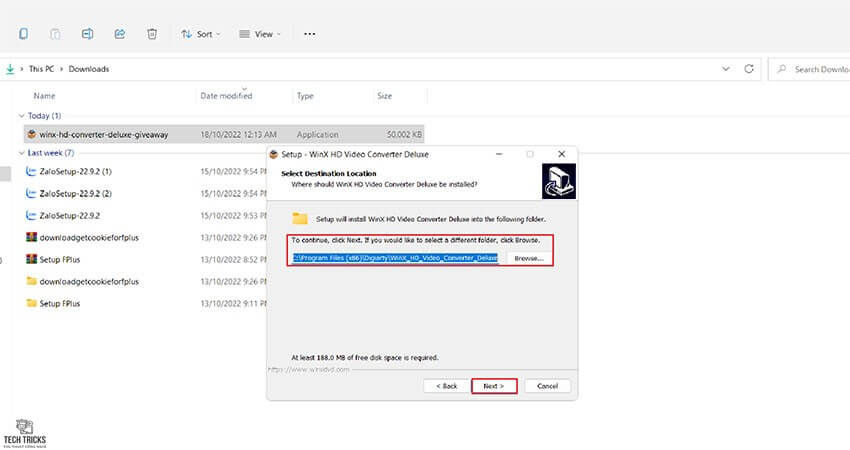Select the ZaloSetup-22.9.2 (2) file
Viewport: 850px width, 450px height.
pos(75,194)
